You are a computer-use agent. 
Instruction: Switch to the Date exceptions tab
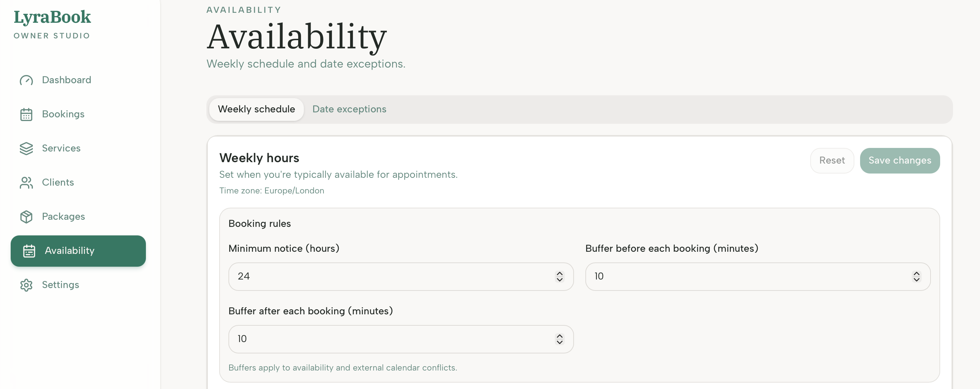tap(349, 109)
